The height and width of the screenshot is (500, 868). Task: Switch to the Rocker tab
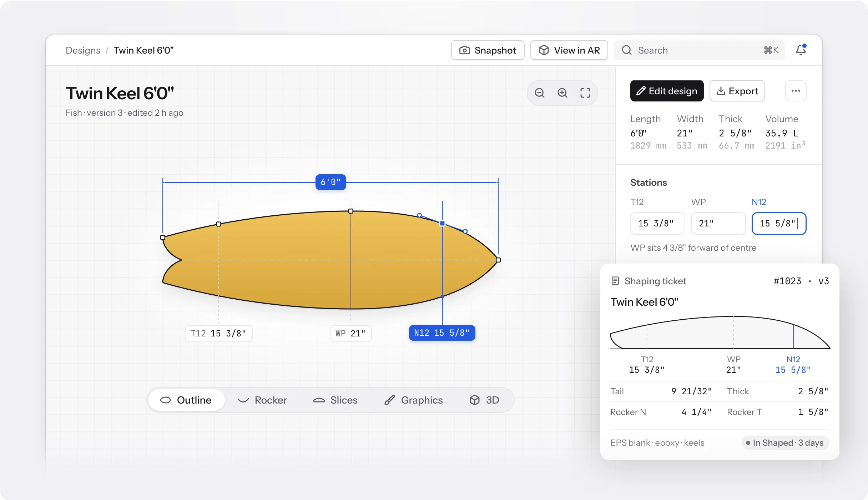(x=262, y=400)
